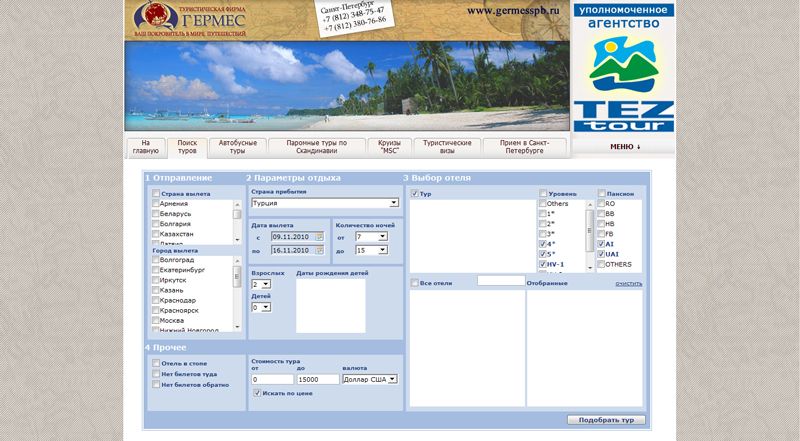Open Круизы MSC tab
Image resolution: width=800 pixels, height=441 pixels.
(389, 147)
